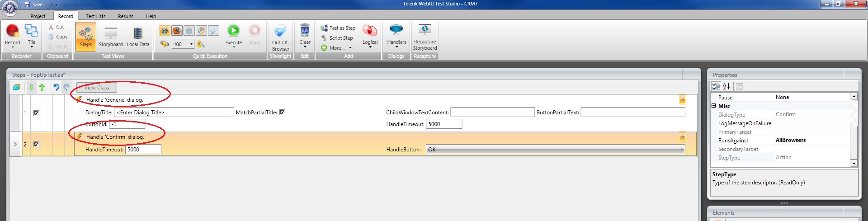Move the selected step down
868x221 pixels.
click(31, 87)
